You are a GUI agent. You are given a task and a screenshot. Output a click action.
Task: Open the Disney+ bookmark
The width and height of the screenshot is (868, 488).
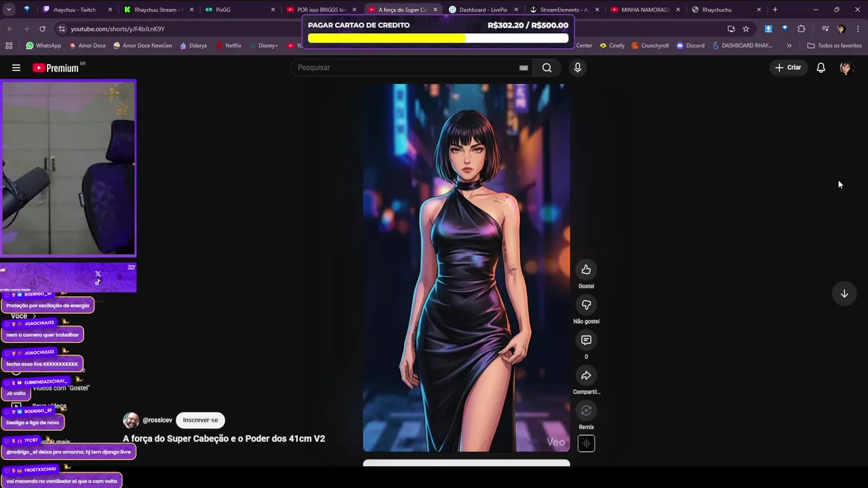coord(264,45)
